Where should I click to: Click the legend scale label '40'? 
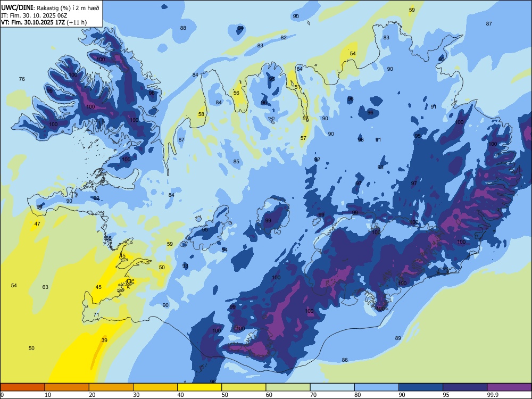180,395
